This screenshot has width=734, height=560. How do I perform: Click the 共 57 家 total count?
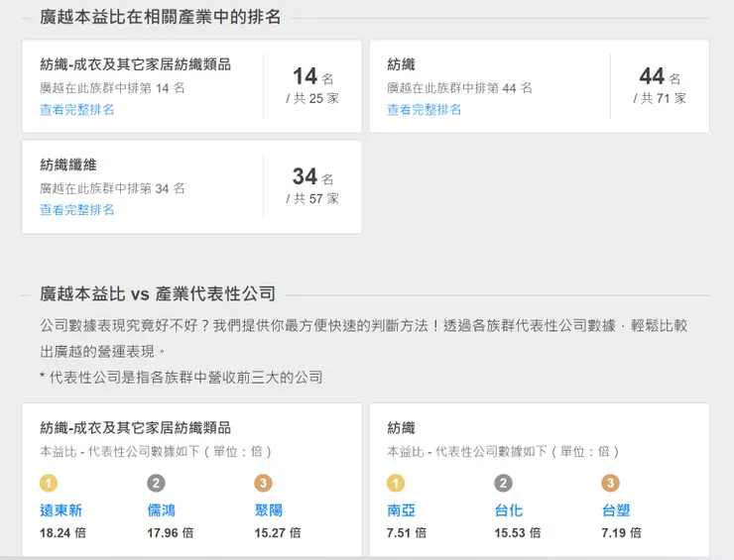click(x=312, y=198)
